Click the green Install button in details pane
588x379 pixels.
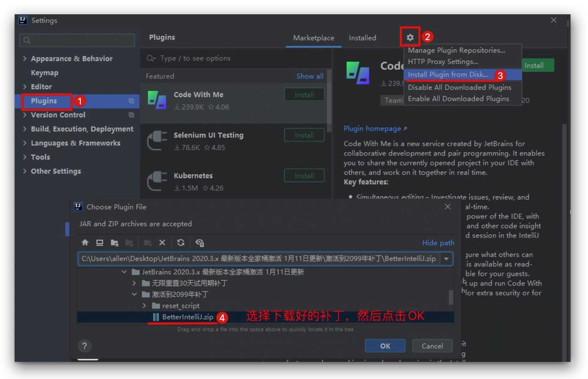pos(538,65)
